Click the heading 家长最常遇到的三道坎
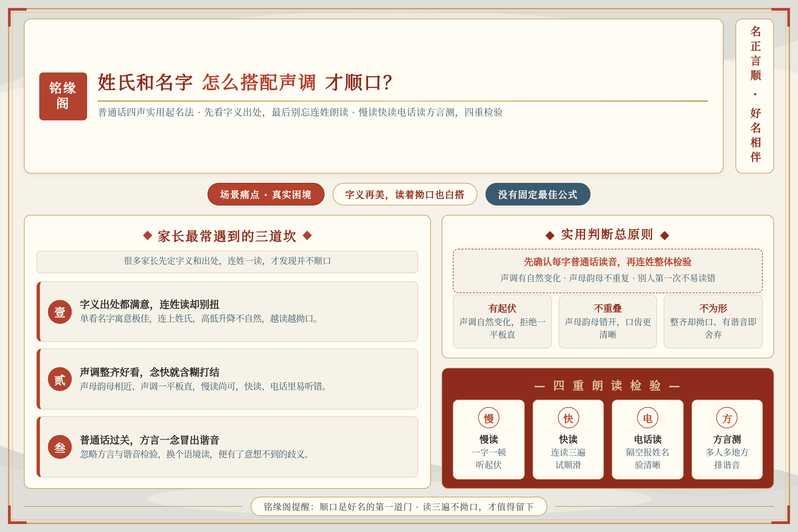Screen dimensions: 798x532 (227, 236)
